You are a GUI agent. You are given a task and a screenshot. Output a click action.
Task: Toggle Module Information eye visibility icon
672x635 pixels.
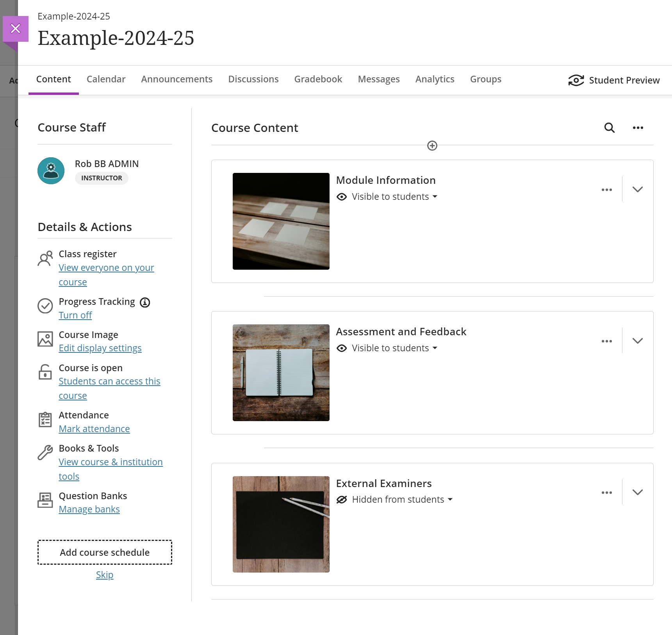coord(342,197)
